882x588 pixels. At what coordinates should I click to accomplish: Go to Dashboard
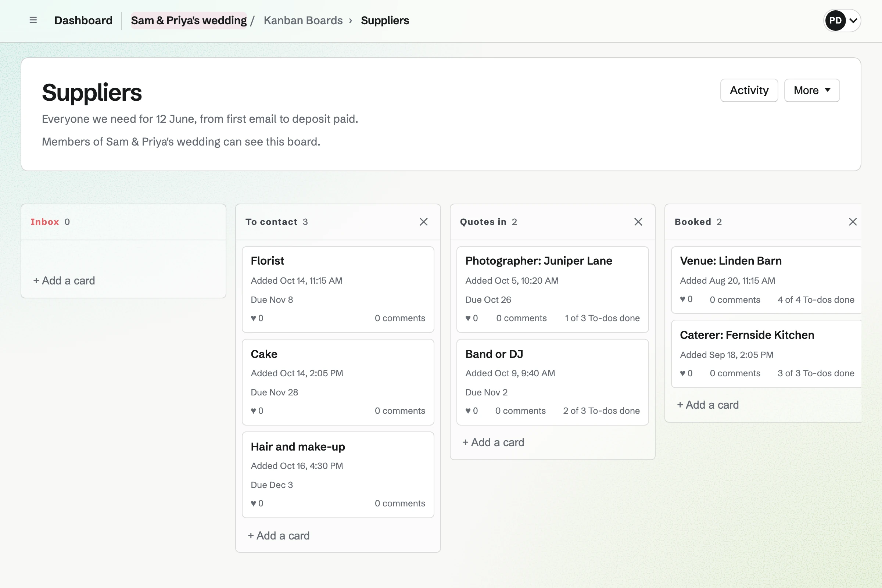tap(83, 20)
